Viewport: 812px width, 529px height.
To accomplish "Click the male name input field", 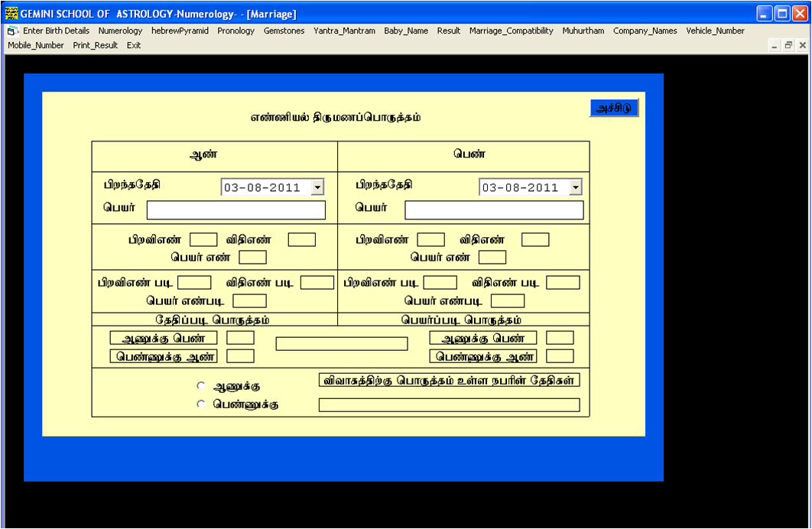I will click(236, 210).
